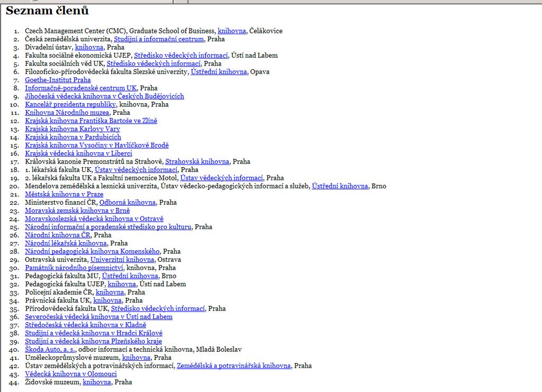Open Jihočeská vědecká knihovna v Českých Budějovicích
This screenshot has width=542, height=392.
104,96
